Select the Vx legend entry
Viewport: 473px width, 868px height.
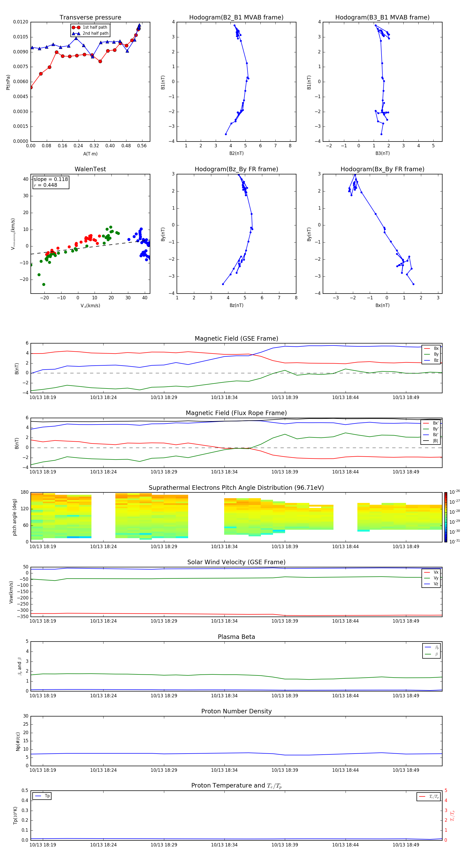coord(431,573)
